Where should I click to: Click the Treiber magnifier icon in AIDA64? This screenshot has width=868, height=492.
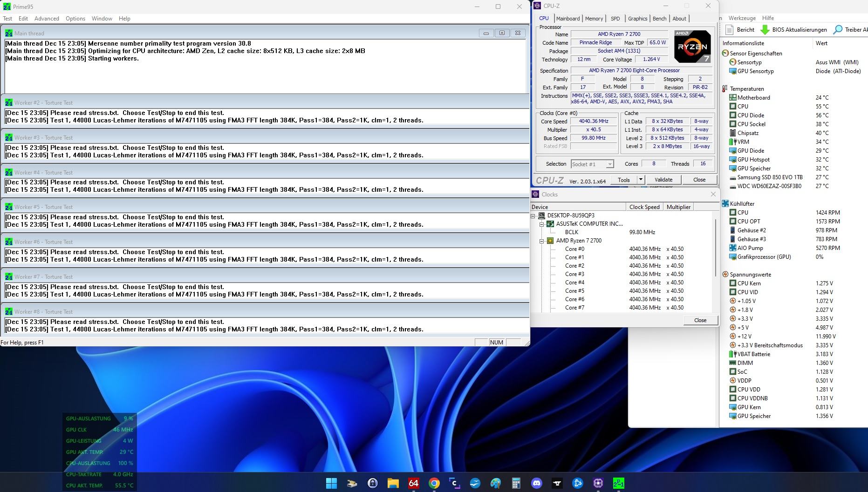tap(838, 30)
